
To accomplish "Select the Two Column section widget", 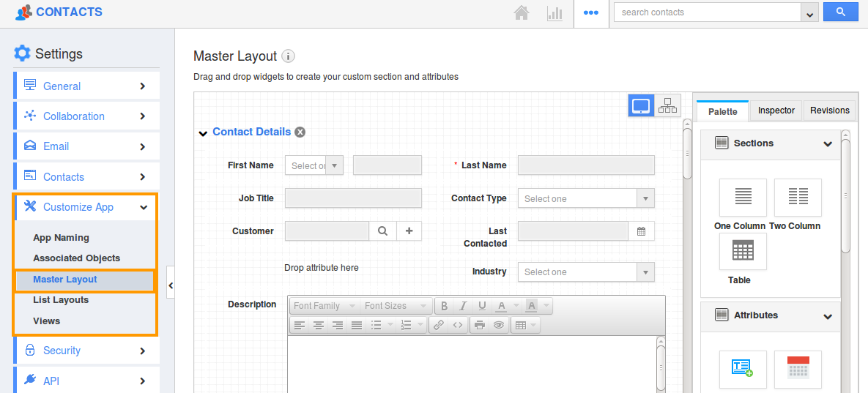I will coord(798,198).
